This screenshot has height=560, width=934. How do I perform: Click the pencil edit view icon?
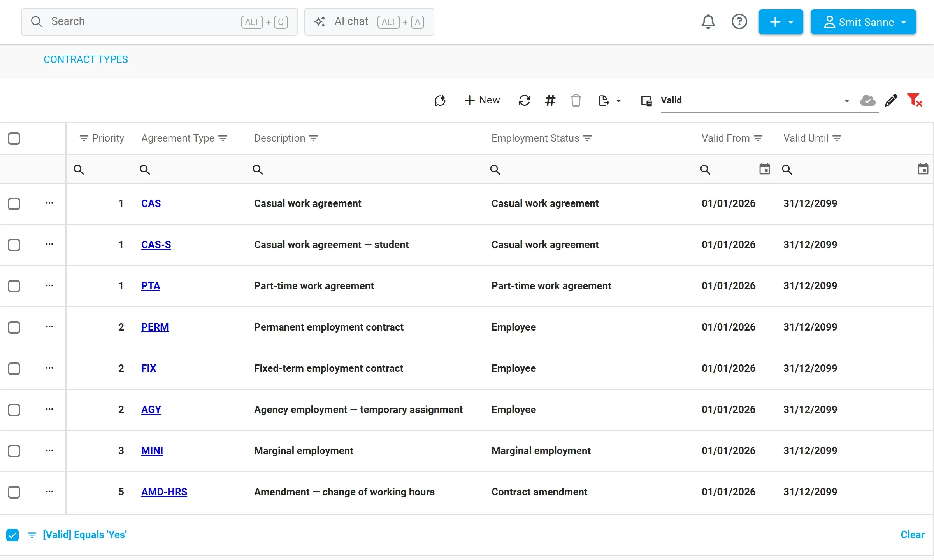pos(891,100)
